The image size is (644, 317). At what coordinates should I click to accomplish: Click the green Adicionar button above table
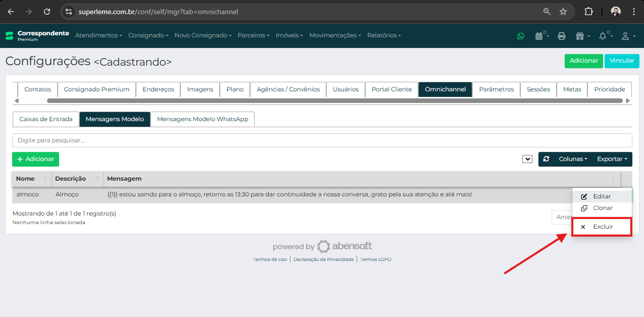(x=35, y=159)
